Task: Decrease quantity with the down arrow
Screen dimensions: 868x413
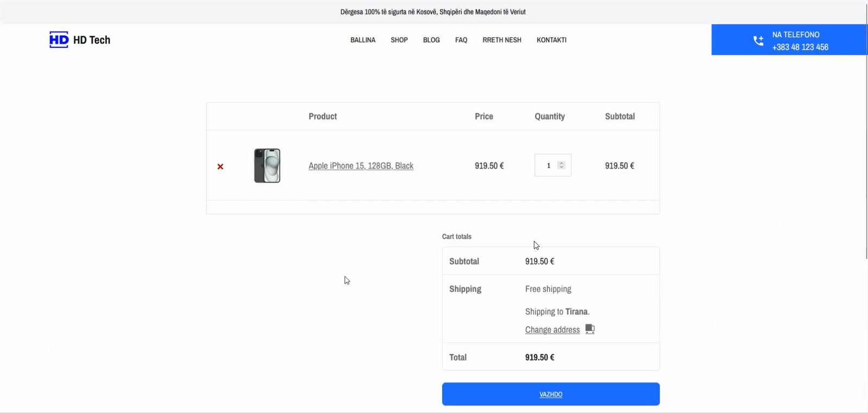Action: pos(561,168)
